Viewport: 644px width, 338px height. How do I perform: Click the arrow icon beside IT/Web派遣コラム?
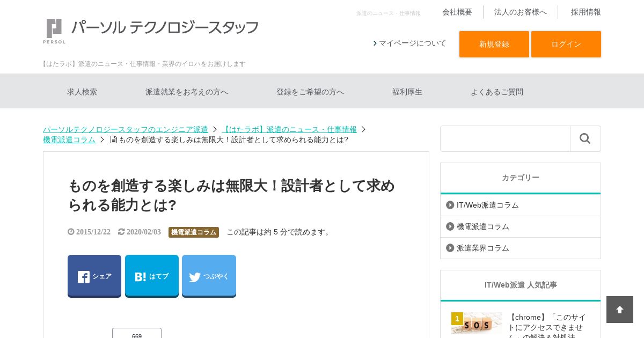pos(450,205)
